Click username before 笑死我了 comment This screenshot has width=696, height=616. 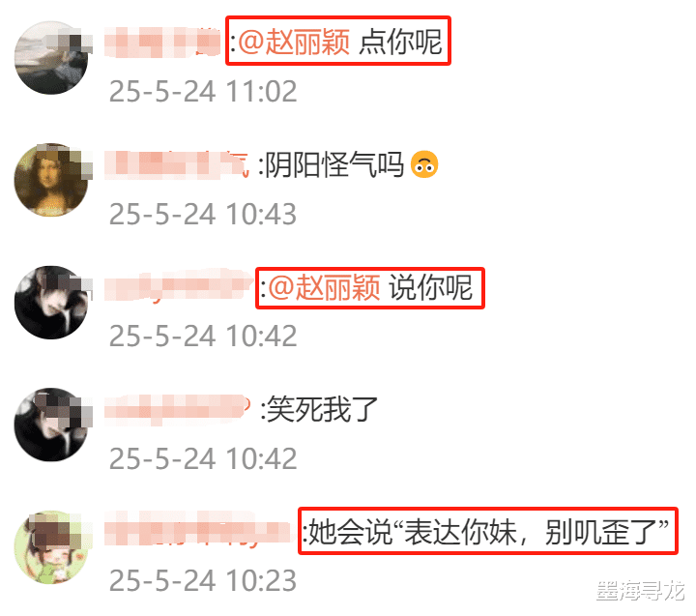point(178,409)
